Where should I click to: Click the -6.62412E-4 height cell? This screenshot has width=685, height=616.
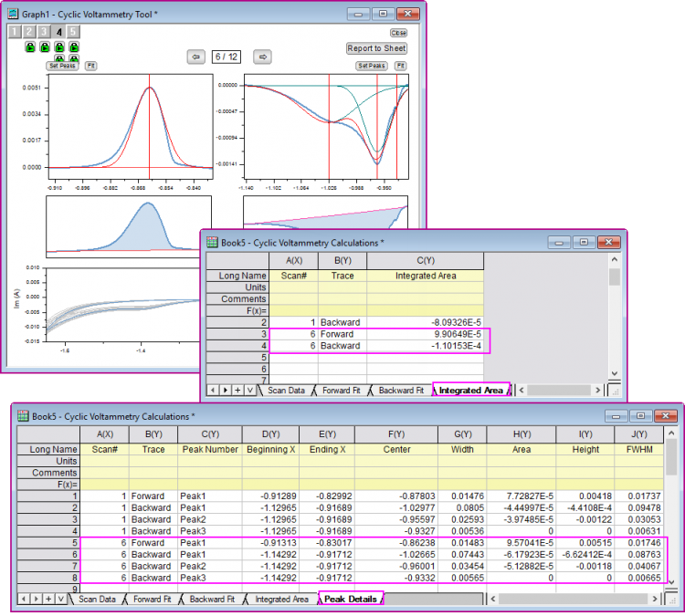(x=585, y=555)
